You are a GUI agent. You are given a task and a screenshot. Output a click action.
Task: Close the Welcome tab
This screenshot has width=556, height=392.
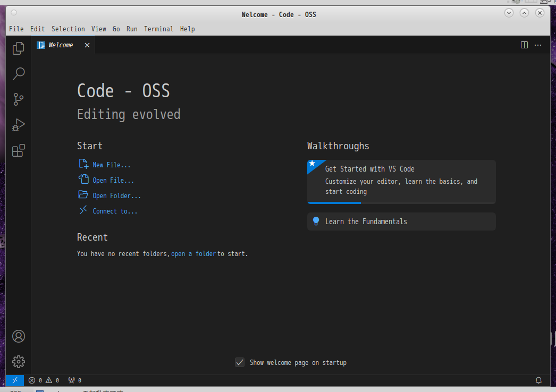coord(87,45)
